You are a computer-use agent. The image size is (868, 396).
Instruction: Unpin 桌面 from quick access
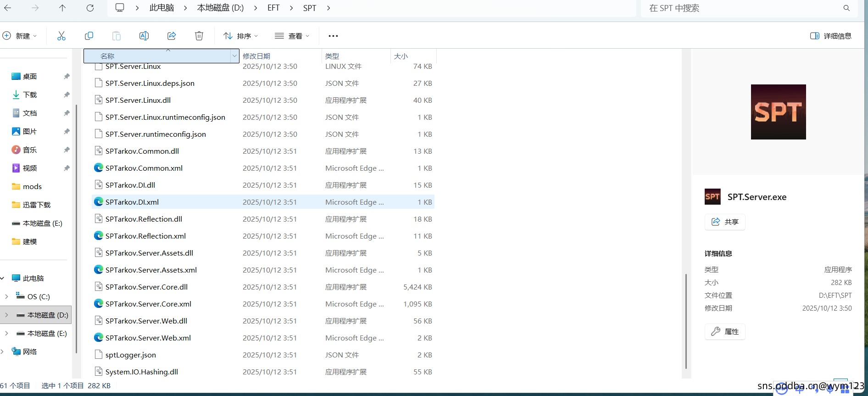tap(67, 76)
